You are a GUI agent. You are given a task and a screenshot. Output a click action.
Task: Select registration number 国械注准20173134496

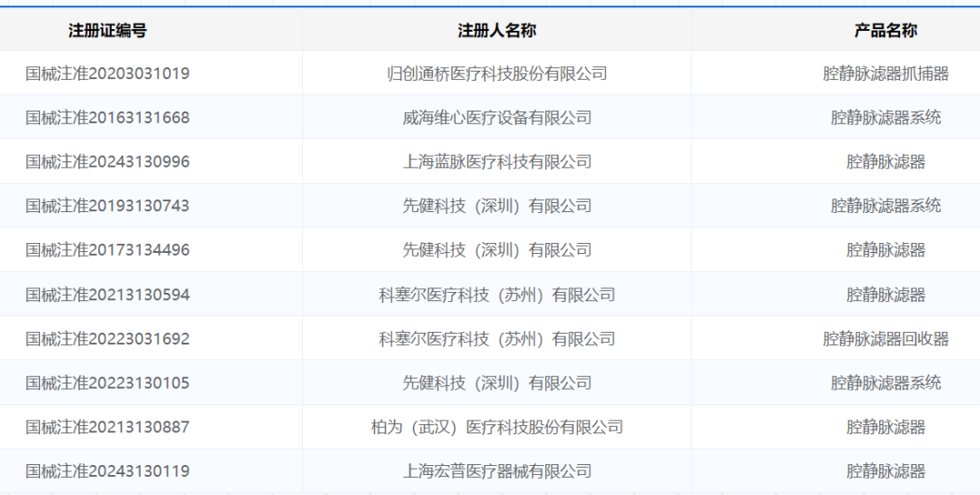(107, 249)
